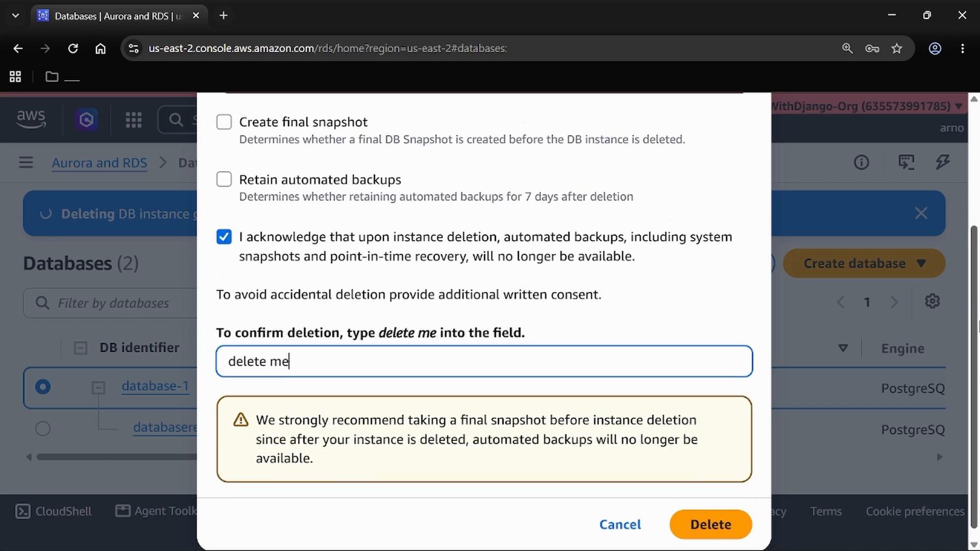
Task: Click the Amazon Q lightning icon
Action: tap(943, 162)
